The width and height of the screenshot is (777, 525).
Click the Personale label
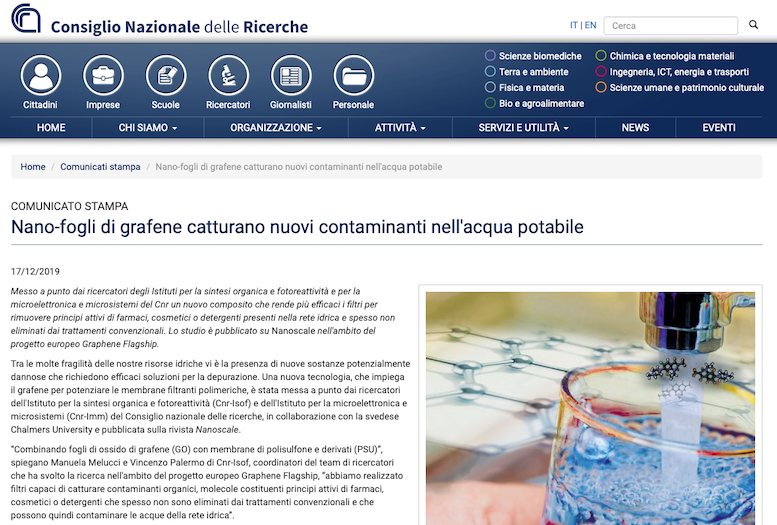(353, 105)
